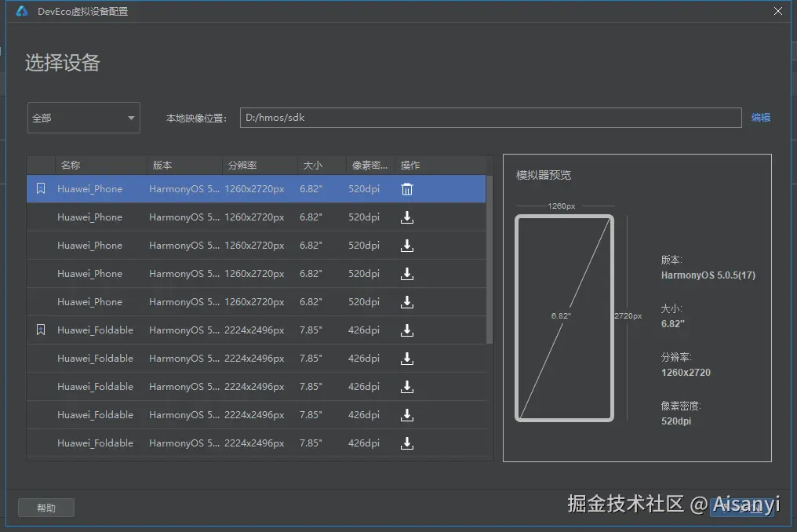Screen dimensions: 797x532
Task: Click the 1260x2720 resolution value in preview
Action: pyautogui.click(x=686, y=372)
